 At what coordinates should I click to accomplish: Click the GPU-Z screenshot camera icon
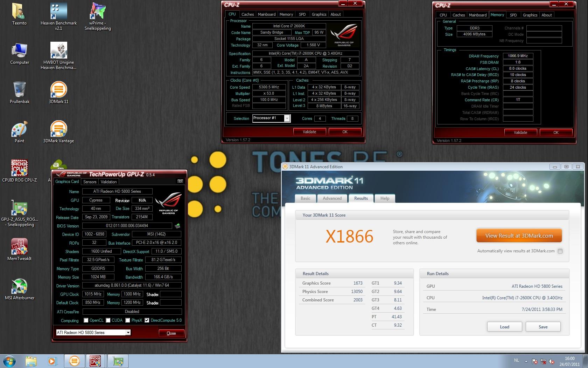[180, 181]
